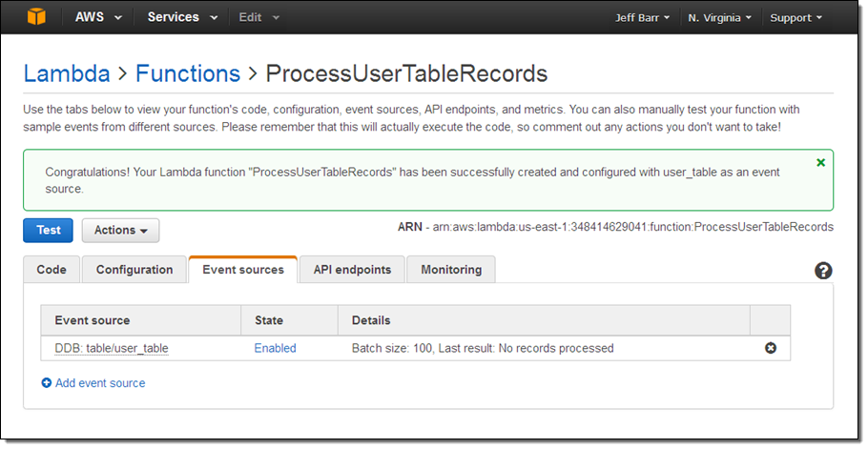Click the help question mark icon
This screenshot has height=449, width=868.
tap(823, 271)
